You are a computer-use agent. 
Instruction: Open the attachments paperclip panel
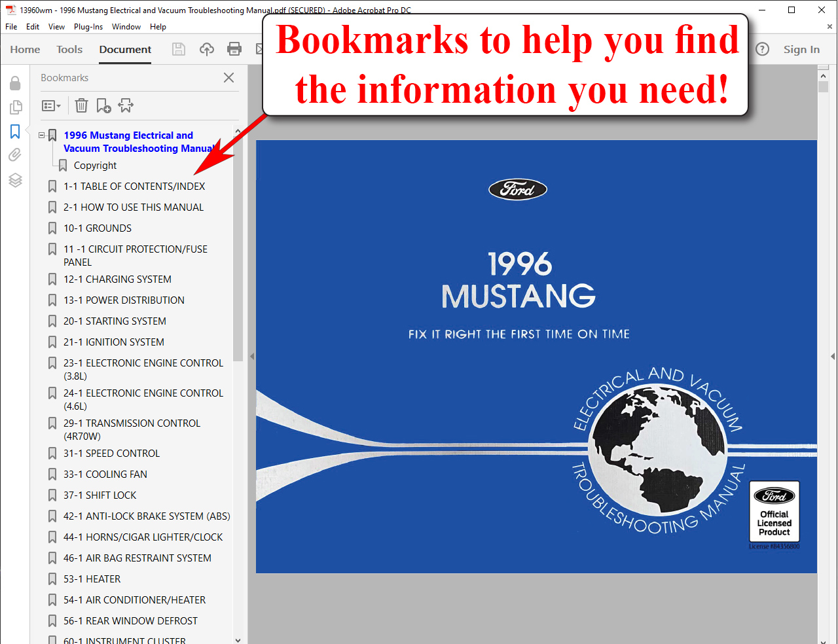click(15, 155)
